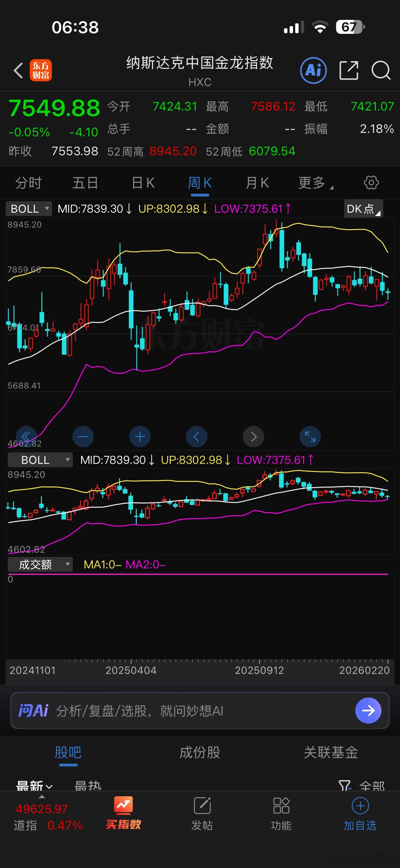
Task: Open the search magnifier icon
Action: [381, 70]
